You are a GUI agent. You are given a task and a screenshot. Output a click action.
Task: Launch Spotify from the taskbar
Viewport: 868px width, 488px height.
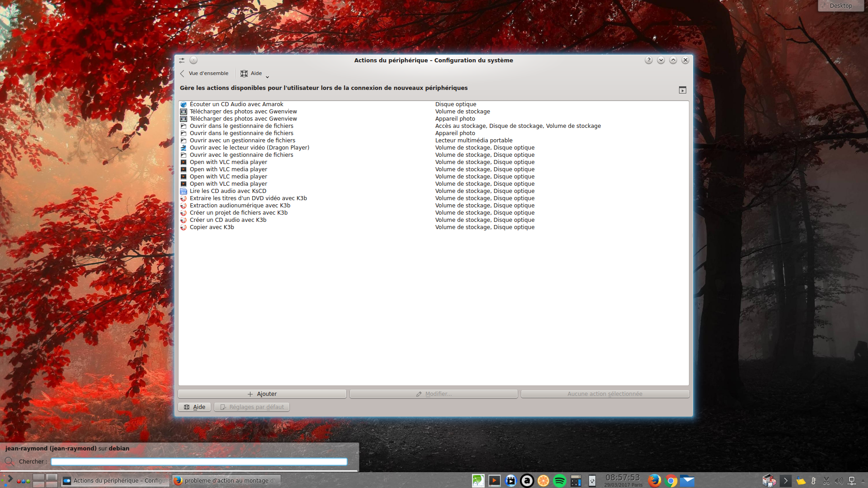(x=559, y=481)
